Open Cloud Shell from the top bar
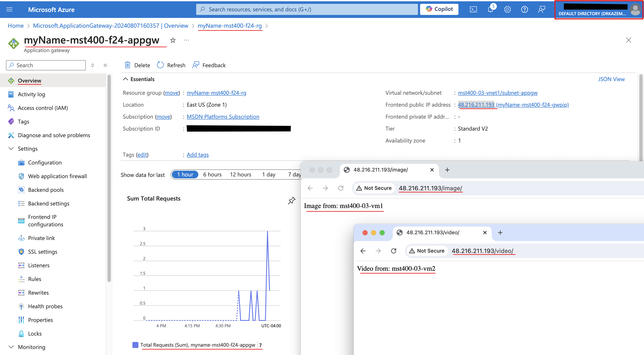 pyautogui.click(x=473, y=10)
